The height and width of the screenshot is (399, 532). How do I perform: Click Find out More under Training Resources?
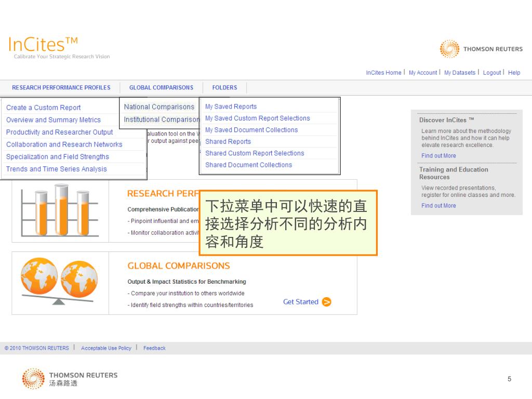click(438, 206)
